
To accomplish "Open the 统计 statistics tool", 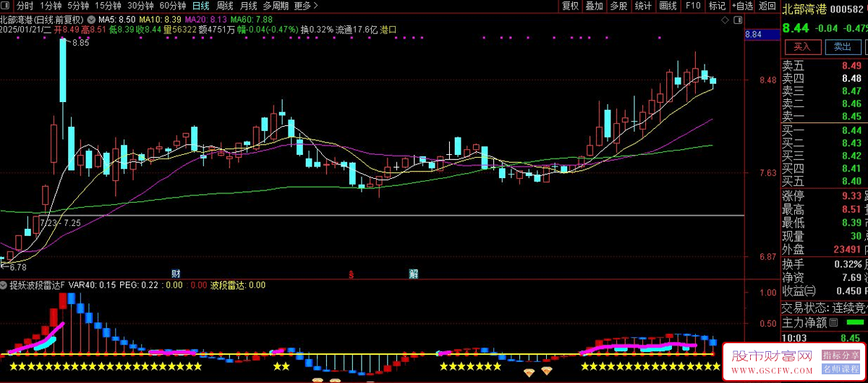I will click(x=643, y=6).
